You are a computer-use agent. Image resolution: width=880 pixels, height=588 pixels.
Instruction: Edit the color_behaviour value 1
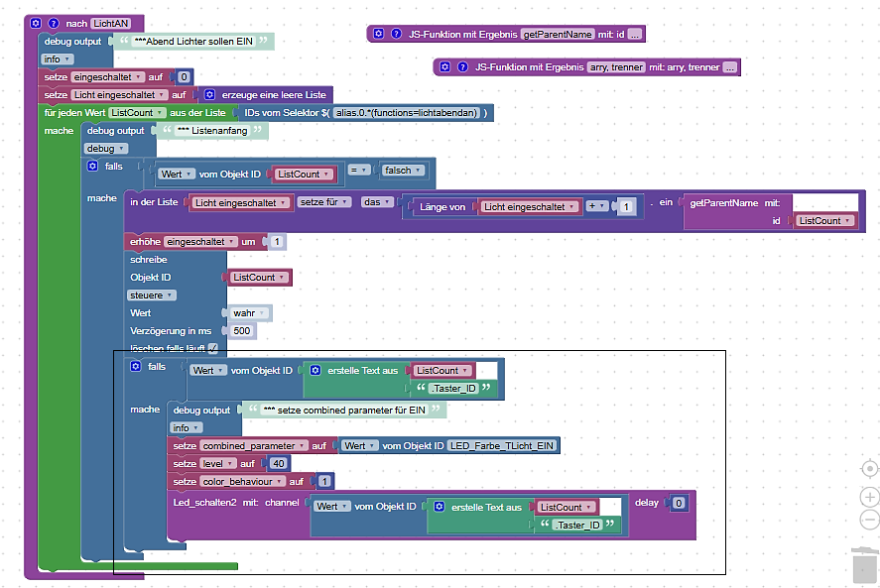[324, 482]
